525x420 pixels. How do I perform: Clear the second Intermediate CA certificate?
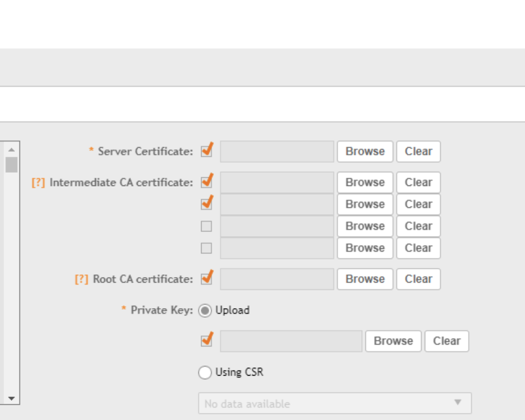[418, 204]
